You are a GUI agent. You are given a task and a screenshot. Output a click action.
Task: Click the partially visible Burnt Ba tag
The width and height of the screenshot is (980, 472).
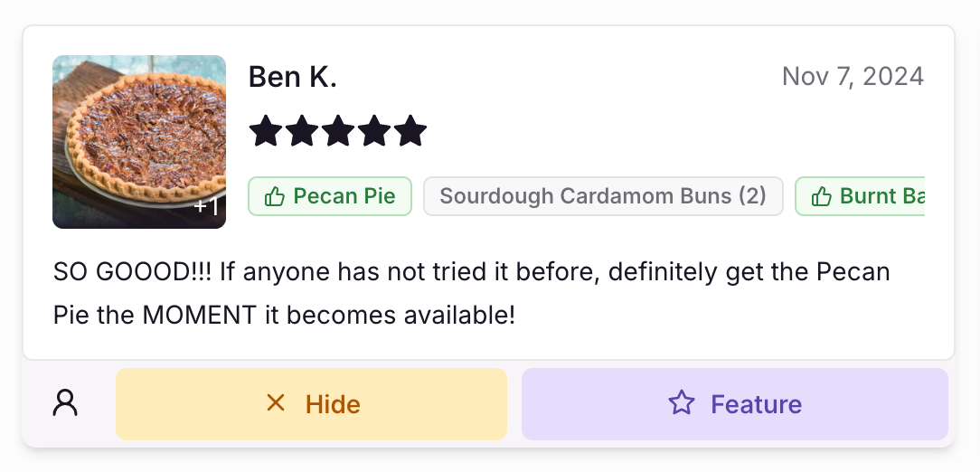(x=860, y=196)
